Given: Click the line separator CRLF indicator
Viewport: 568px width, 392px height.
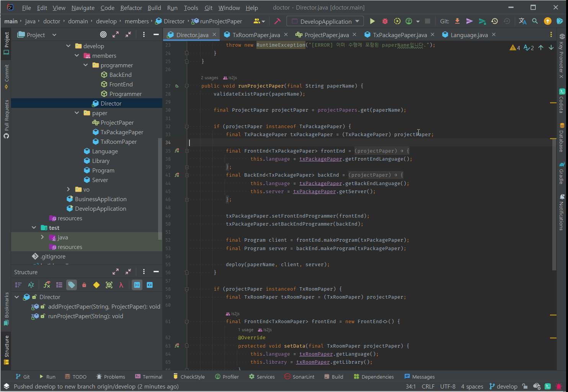Looking at the screenshot, I should click(428, 387).
